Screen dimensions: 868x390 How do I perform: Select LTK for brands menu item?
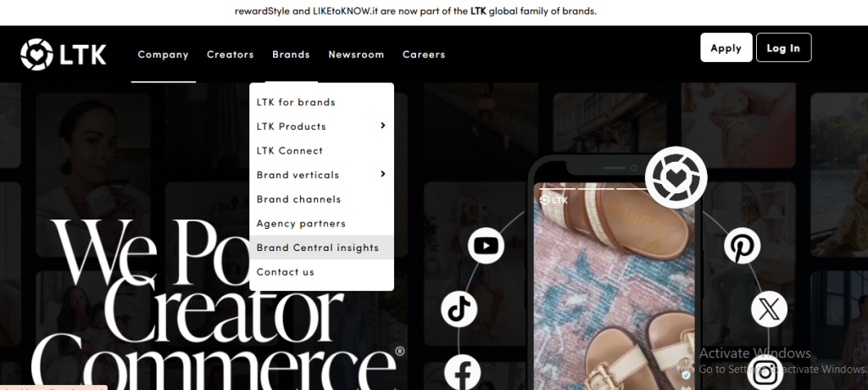click(296, 103)
